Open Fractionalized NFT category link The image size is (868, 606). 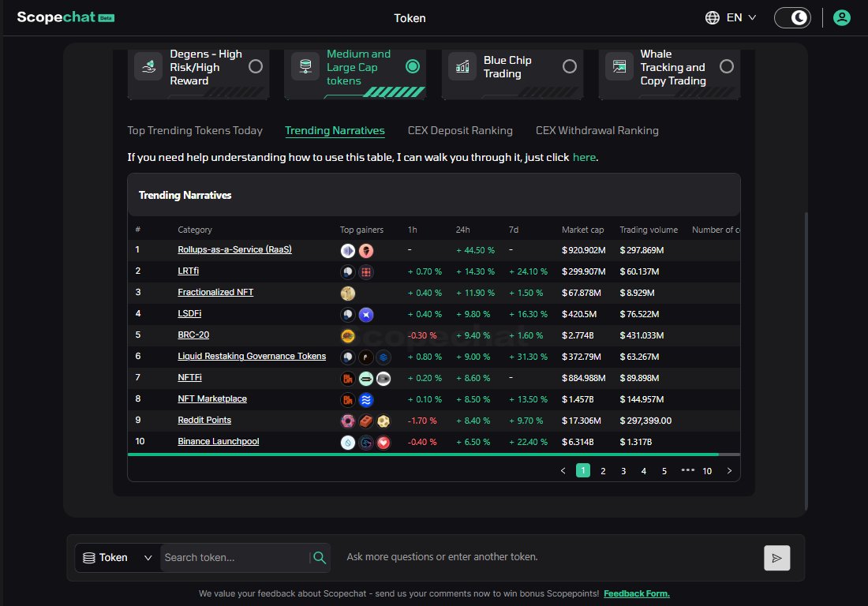pos(215,292)
